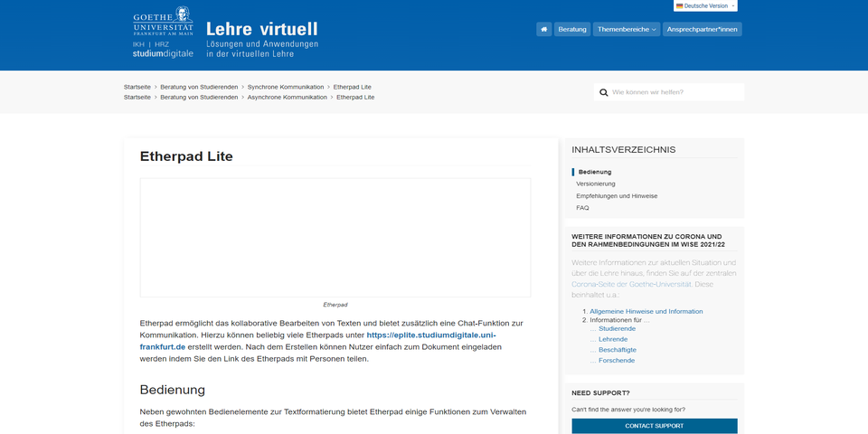868x434 pixels.
Task: Jump to Bedienung in table of contents
Action: (x=595, y=172)
